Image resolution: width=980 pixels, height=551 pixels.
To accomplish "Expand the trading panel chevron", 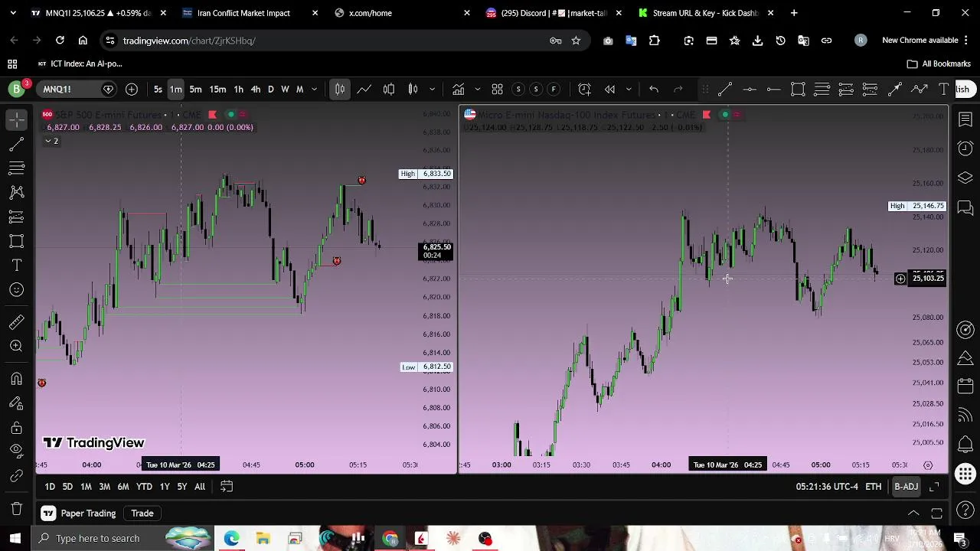I will [913, 514].
